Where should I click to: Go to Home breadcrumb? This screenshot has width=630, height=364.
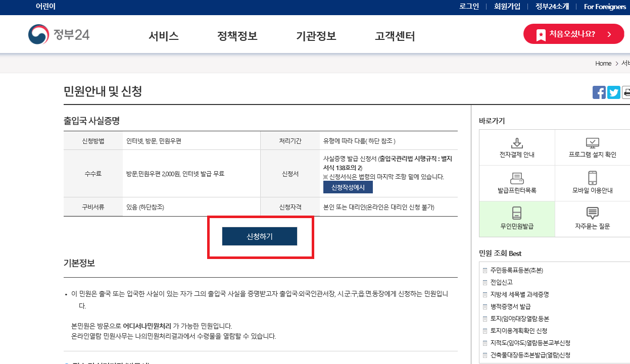(603, 63)
